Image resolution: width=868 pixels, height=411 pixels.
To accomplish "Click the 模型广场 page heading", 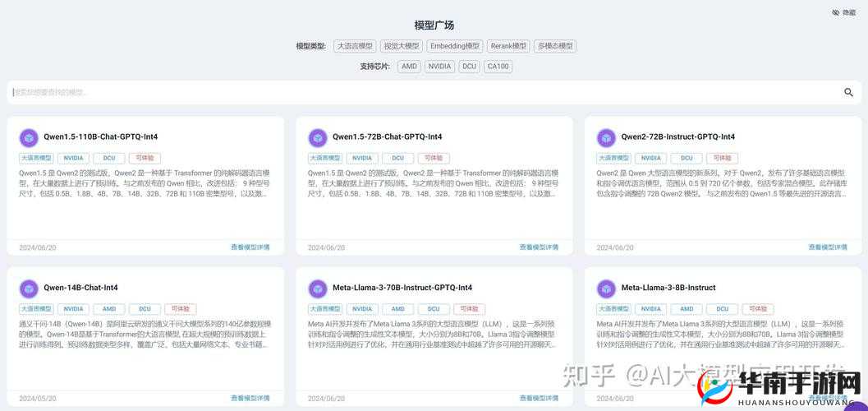I will pyautogui.click(x=434, y=25).
